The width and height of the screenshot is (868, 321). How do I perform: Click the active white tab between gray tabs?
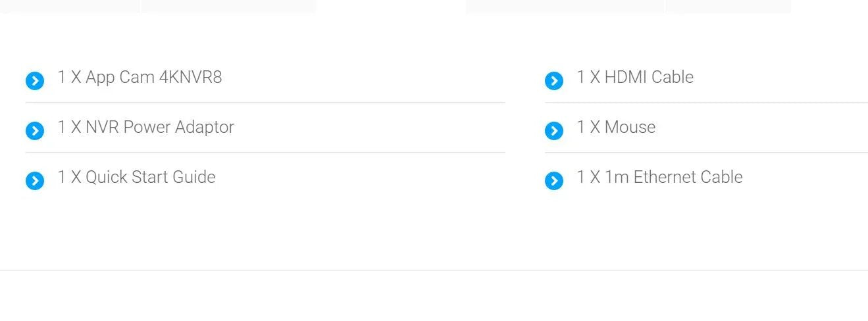tap(391, 6)
